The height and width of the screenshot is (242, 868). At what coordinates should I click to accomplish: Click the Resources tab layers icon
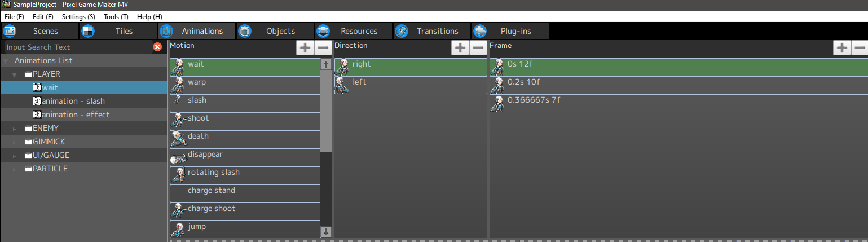(x=323, y=31)
